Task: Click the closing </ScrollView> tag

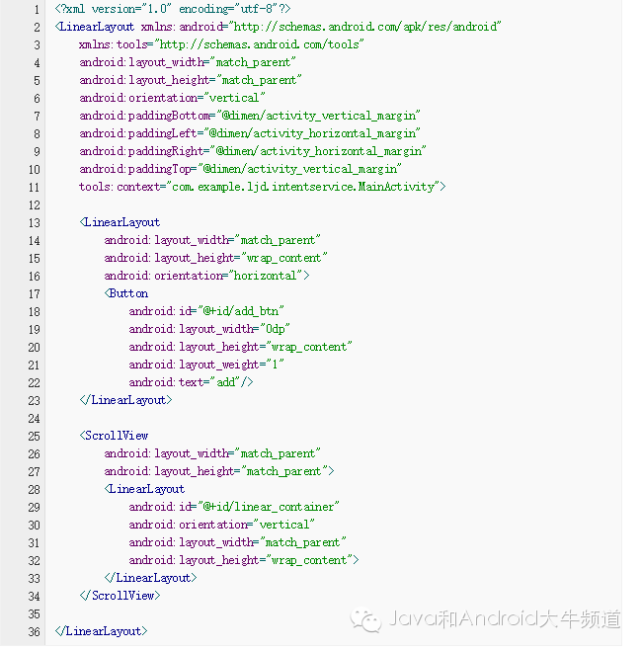Action: [x=120, y=596]
